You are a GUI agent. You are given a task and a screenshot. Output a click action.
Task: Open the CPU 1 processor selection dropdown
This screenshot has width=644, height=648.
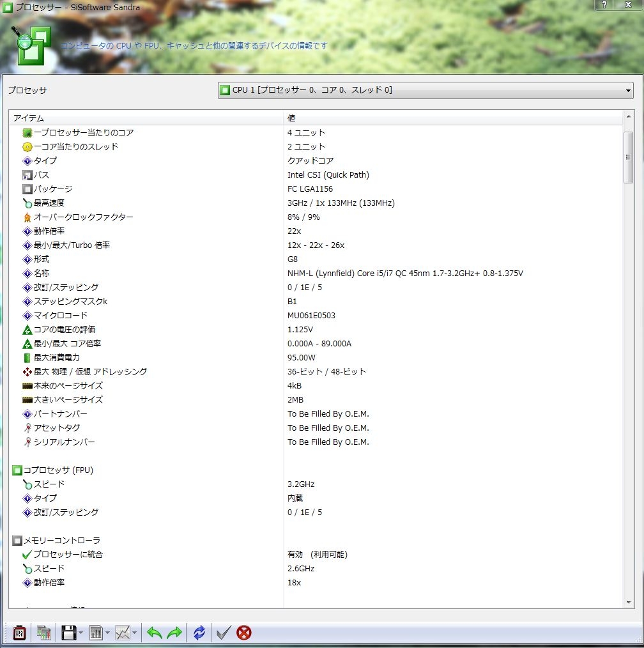[425, 90]
